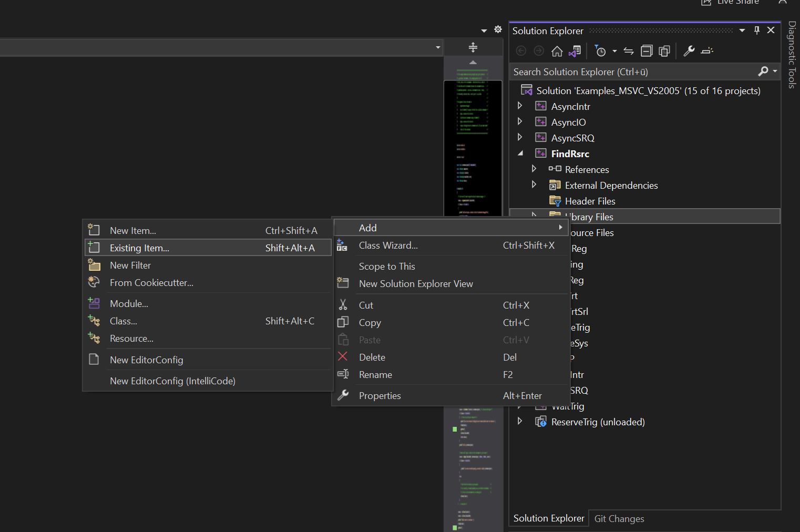Select the FindRsrc project
This screenshot has height=532, width=800.
570,154
